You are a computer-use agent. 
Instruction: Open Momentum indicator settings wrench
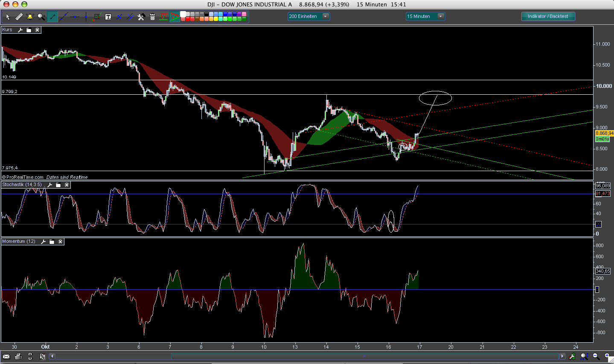(x=43, y=242)
